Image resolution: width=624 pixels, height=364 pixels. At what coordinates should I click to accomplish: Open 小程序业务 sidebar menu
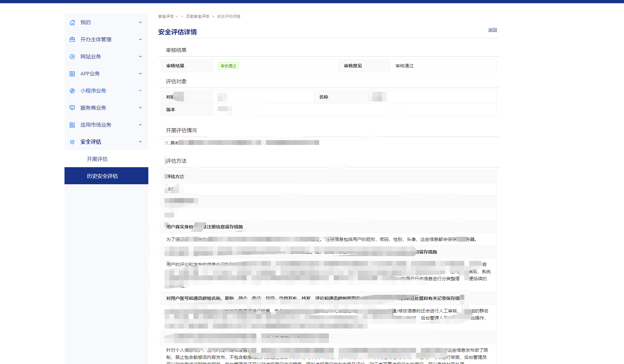click(x=106, y=91)
